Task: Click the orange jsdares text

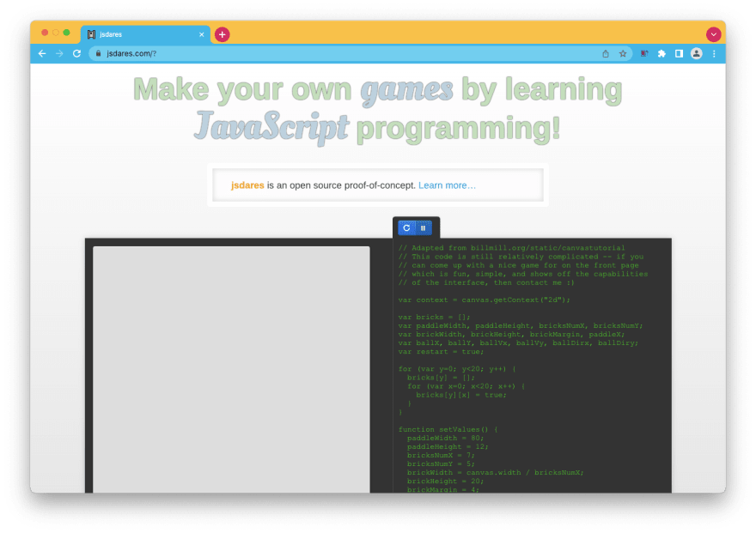Action: pos(247,185)
